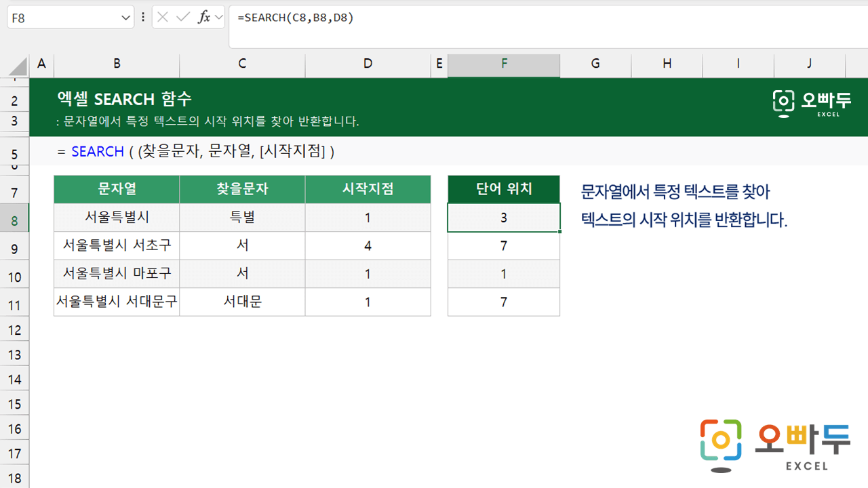Select row 8 header
Image resolution: width=868 pixels, height=488 pixels.
pyautogui.click(x=14, y=221)
